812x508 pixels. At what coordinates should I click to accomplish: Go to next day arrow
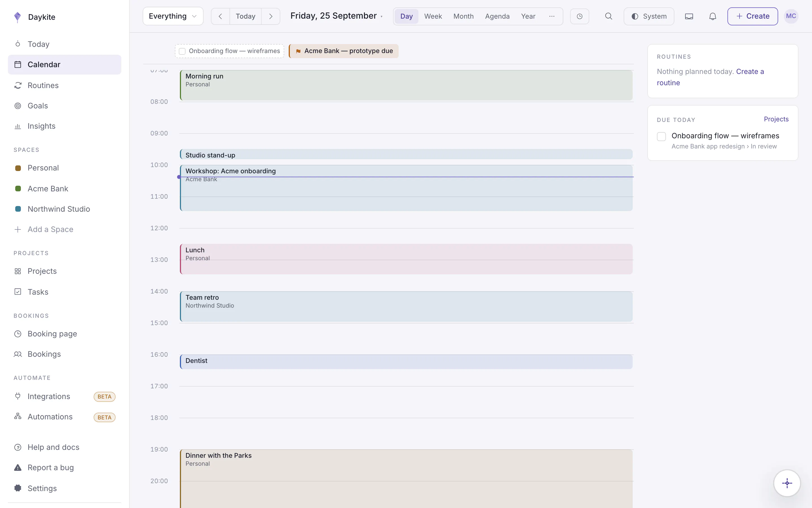(270, 16)
